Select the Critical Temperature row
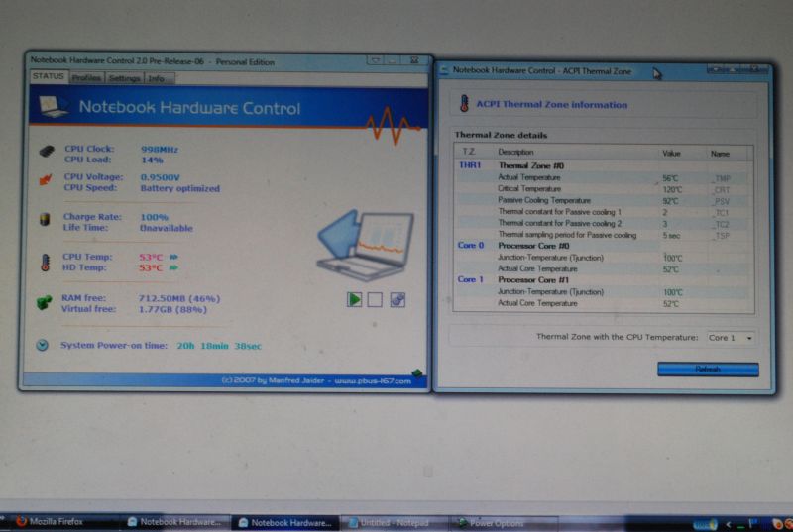793x532 pixels. tap(604, 189)
